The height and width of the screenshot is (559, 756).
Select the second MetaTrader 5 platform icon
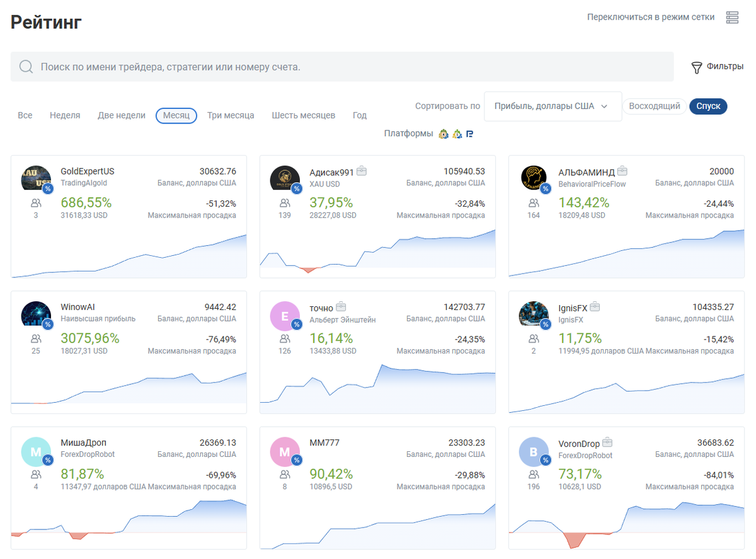[457, 134]
